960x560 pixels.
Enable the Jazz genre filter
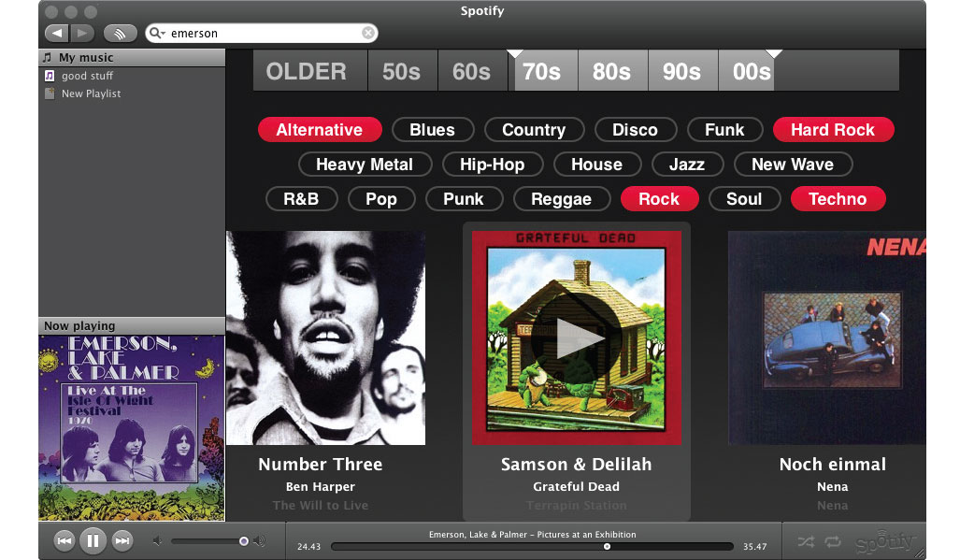(688, 164)
